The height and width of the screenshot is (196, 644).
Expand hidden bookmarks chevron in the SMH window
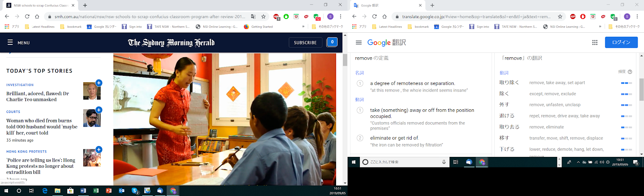pos(303,27)
